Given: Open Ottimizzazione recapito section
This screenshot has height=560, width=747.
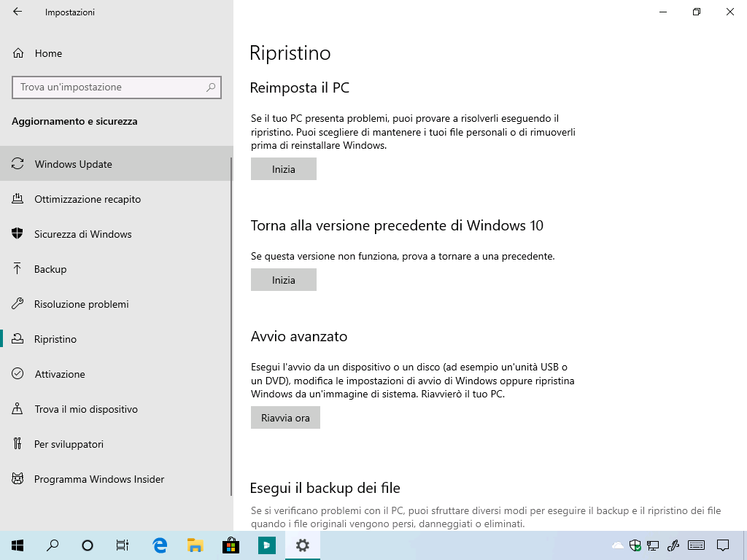Looking at the screenshot, I should [115, 199].
